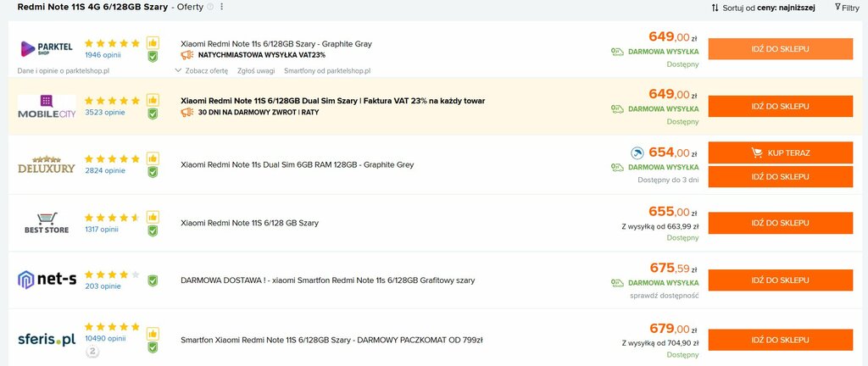
Task: Click sprawdź dostępność in net-s row
Action: click(x=665, y=295)
